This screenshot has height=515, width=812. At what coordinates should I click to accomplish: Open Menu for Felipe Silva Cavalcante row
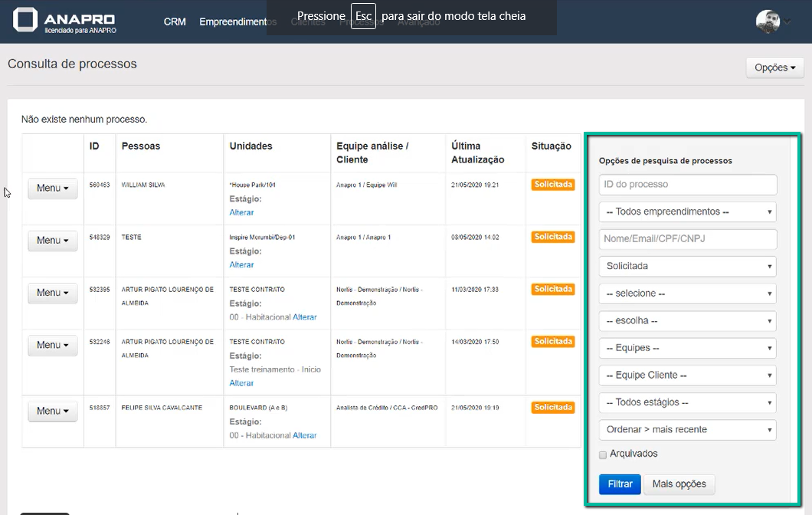coord(52,412)
